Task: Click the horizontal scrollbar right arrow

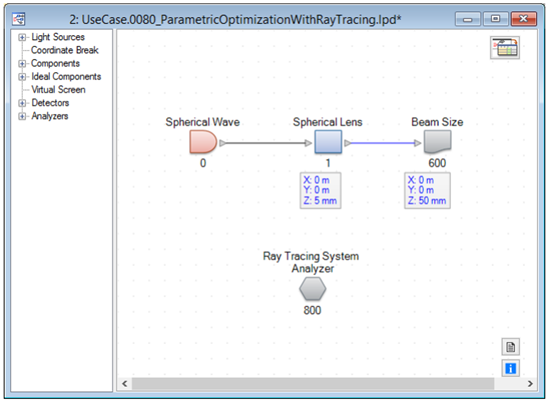Action: pos(530,383)
